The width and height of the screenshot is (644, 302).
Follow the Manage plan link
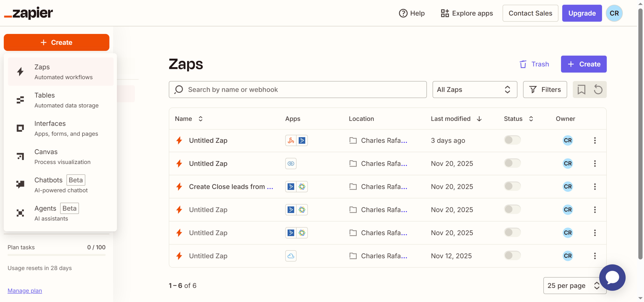(25, 291)
